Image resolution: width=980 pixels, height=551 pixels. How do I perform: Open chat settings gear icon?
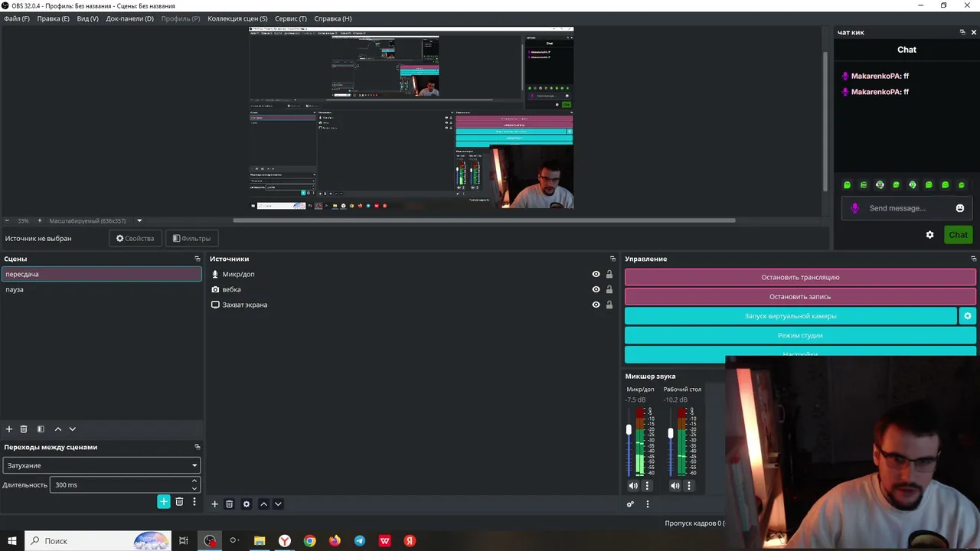(930, 235)
